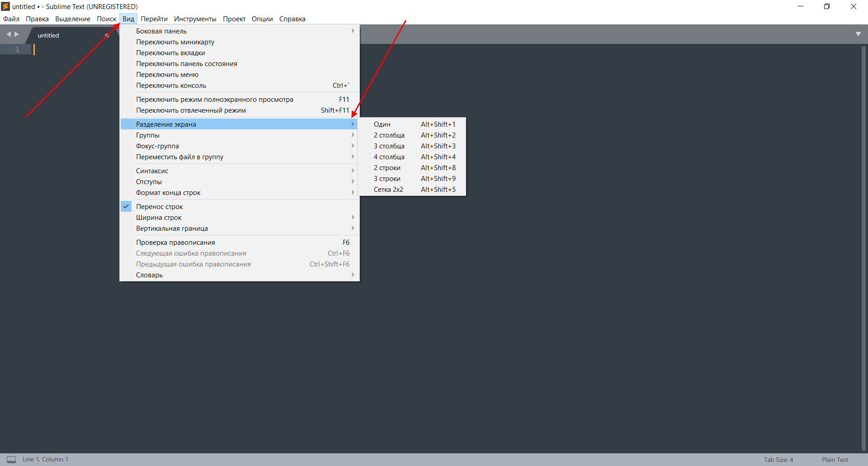Select the untitled tab

coord(48,35)
